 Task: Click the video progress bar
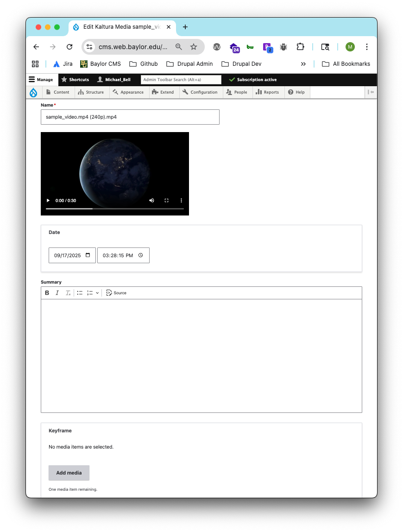click(115, 209)
